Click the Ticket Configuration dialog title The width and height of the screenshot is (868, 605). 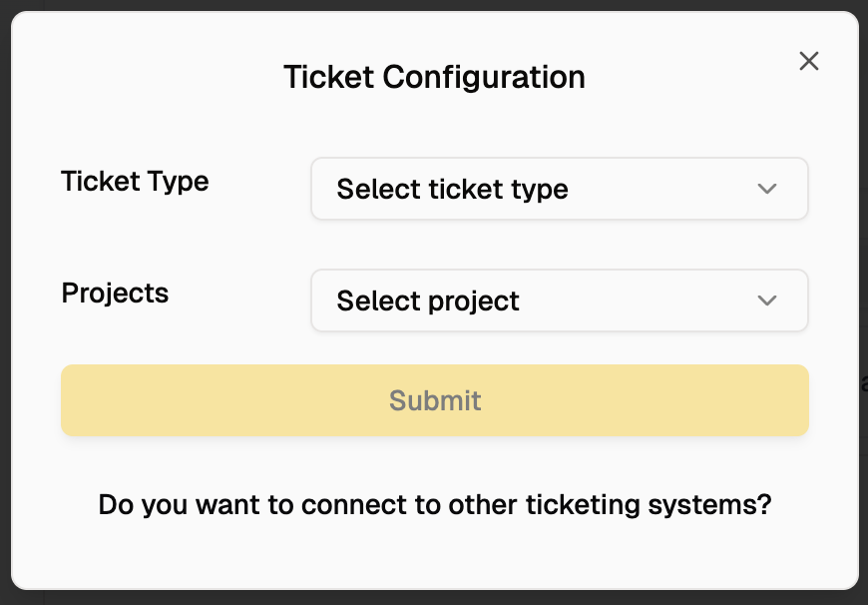pyautogui.click(x=434, y=77)
